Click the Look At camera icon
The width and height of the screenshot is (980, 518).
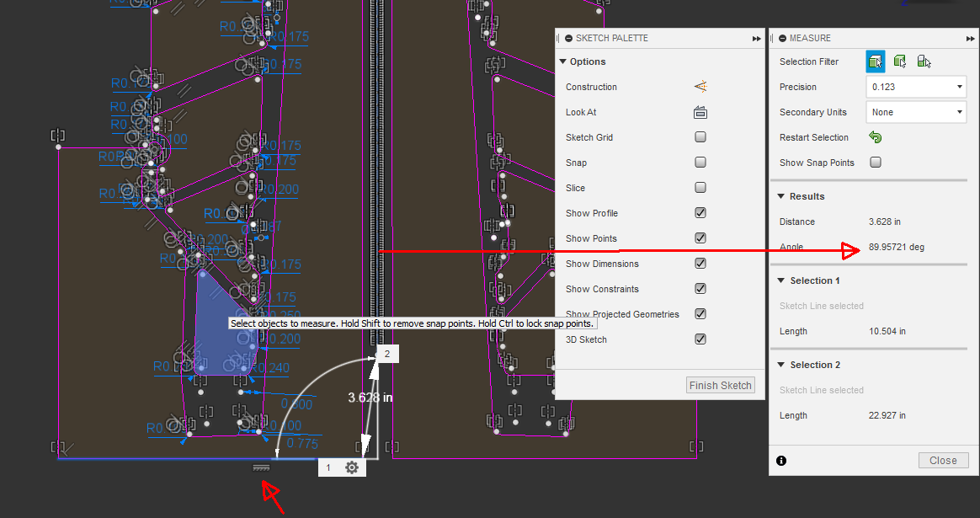700,111
